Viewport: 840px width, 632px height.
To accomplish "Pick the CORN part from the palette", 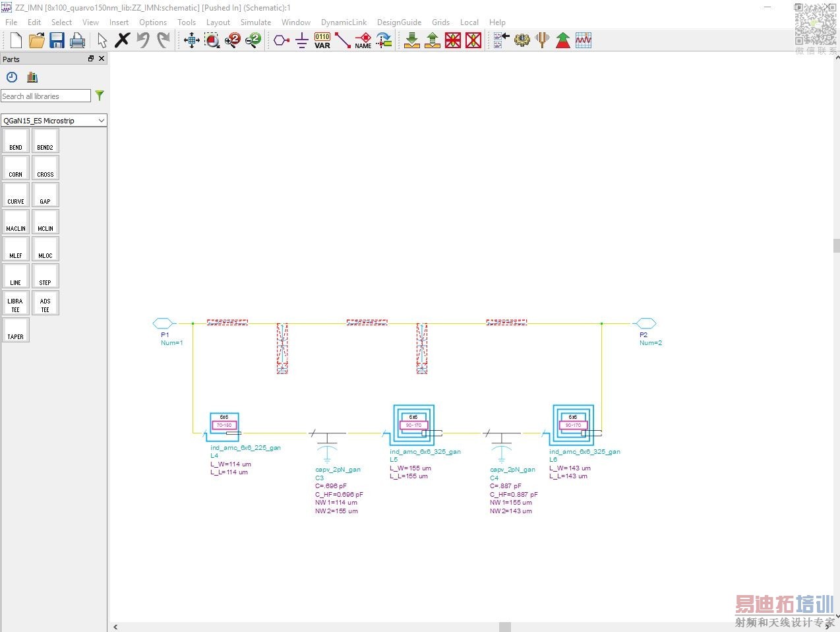I will tap(16, 168).
